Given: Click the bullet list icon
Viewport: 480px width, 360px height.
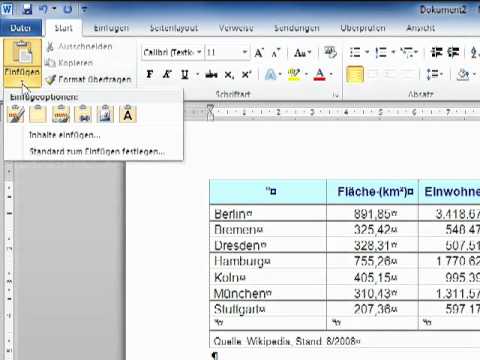Looking at the screenshot, I should (x=355, y=52).
